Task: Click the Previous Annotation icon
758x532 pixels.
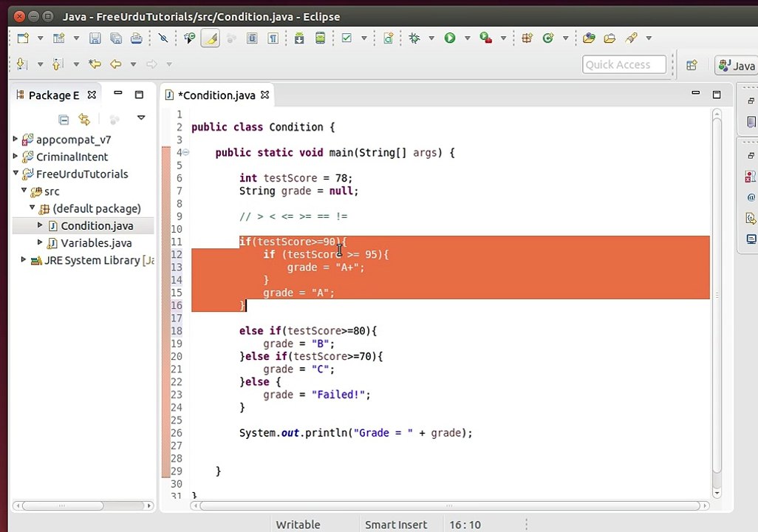Action: (x=58, y=64)
